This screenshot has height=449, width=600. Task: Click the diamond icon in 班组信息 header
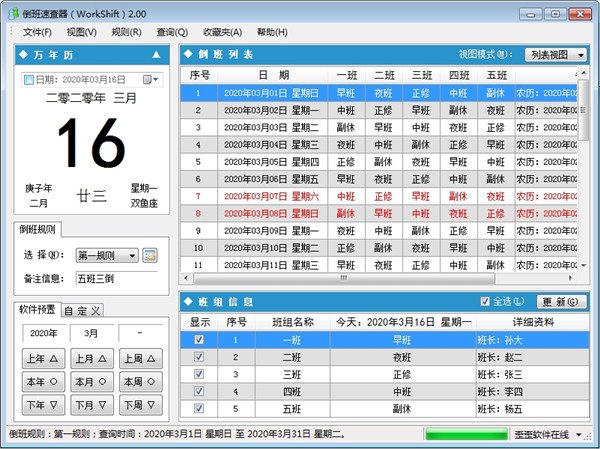[188, 301]
